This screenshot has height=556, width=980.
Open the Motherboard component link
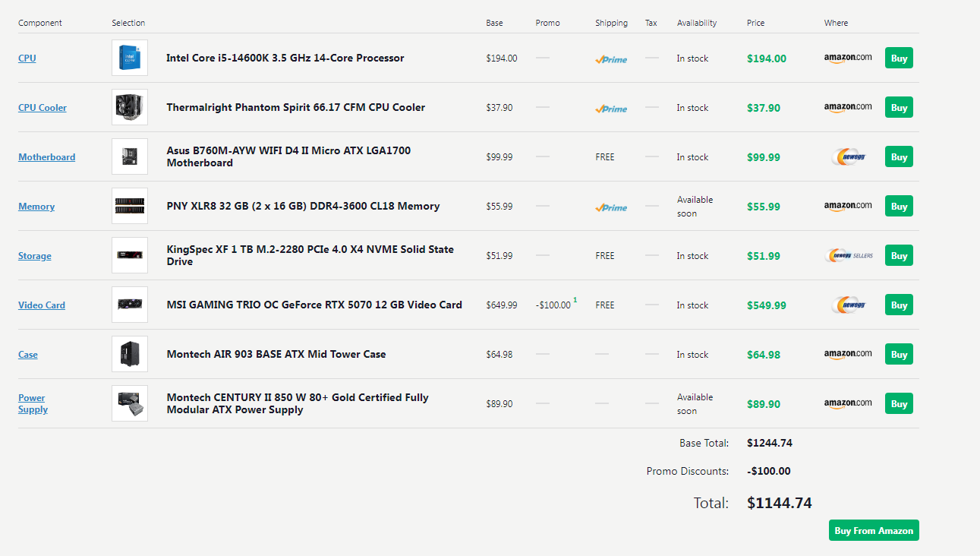[x=47, y=157]
